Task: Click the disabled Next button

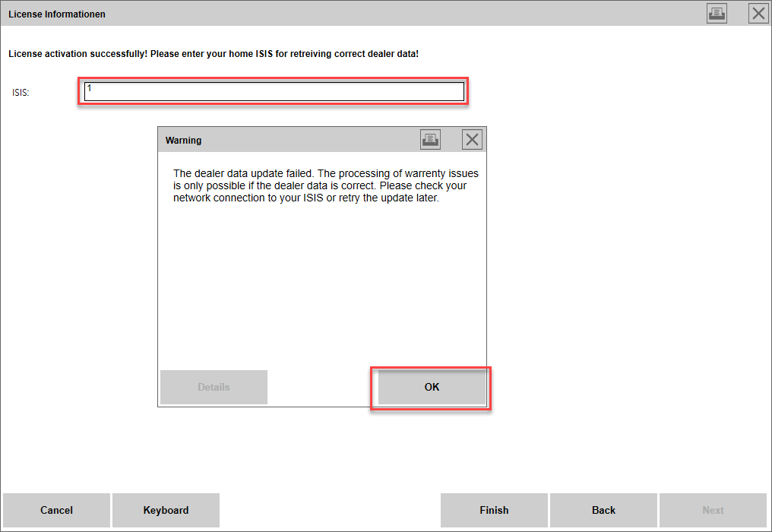Action: 713,510
